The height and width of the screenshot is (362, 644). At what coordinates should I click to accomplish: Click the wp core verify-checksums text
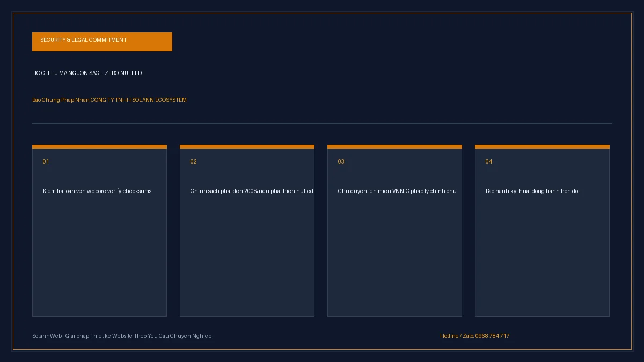[97, 191]
